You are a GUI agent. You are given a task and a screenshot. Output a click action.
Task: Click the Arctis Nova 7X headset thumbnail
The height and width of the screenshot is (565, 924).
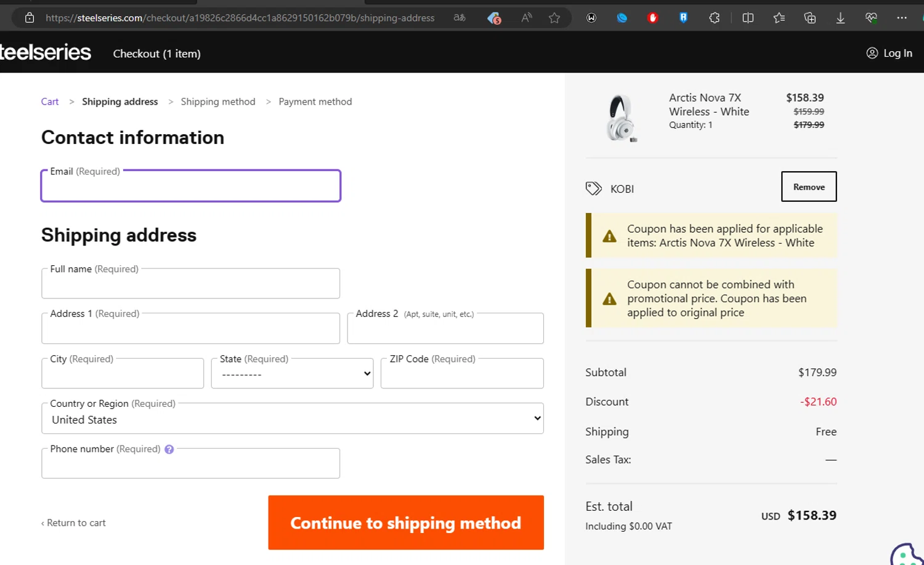click(x=621, y=118)
